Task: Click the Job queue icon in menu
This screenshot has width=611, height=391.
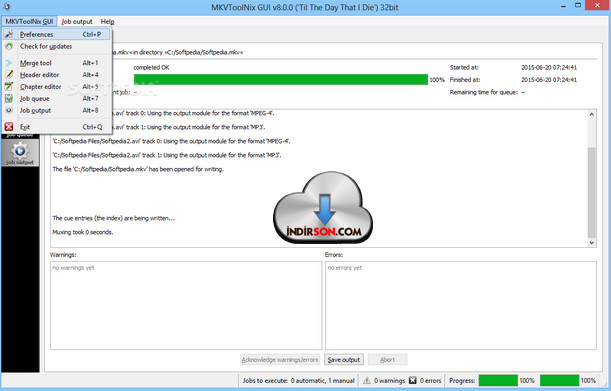Action: (9, 99)
